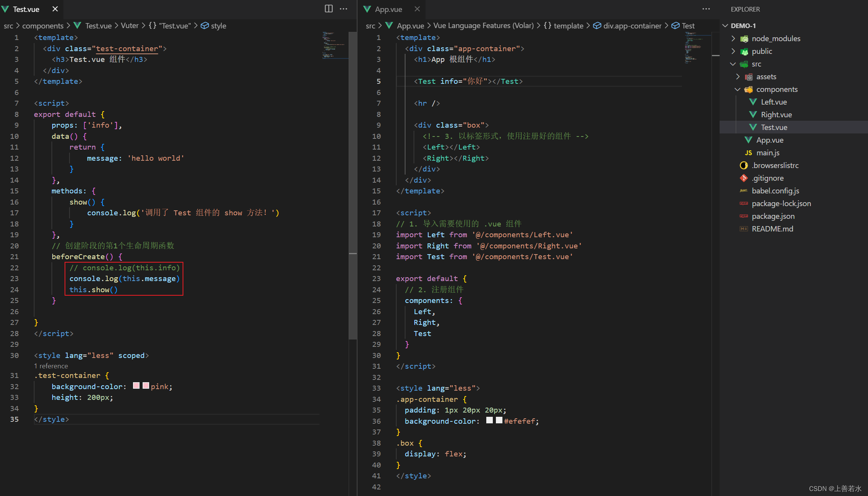Click 'components' in Test.vue breadcrumb
This screenshot has height=496, width=868.
[43, 26]
